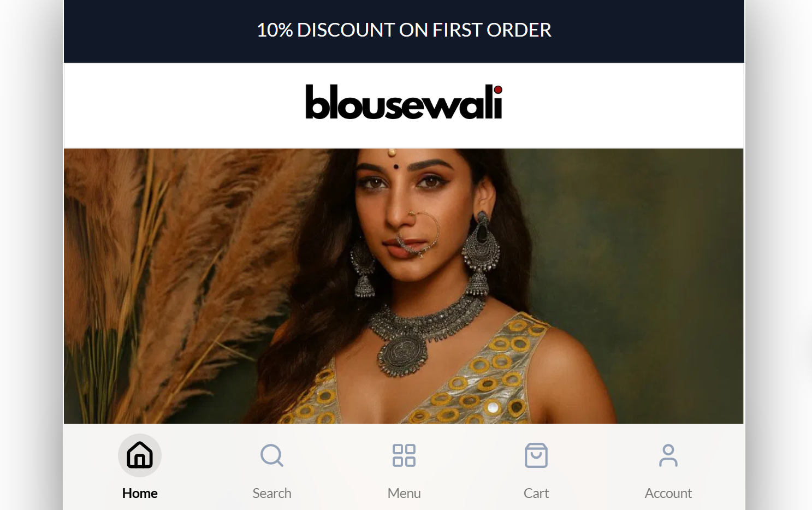Open search via magnifying glass icon

pos(272,455)
